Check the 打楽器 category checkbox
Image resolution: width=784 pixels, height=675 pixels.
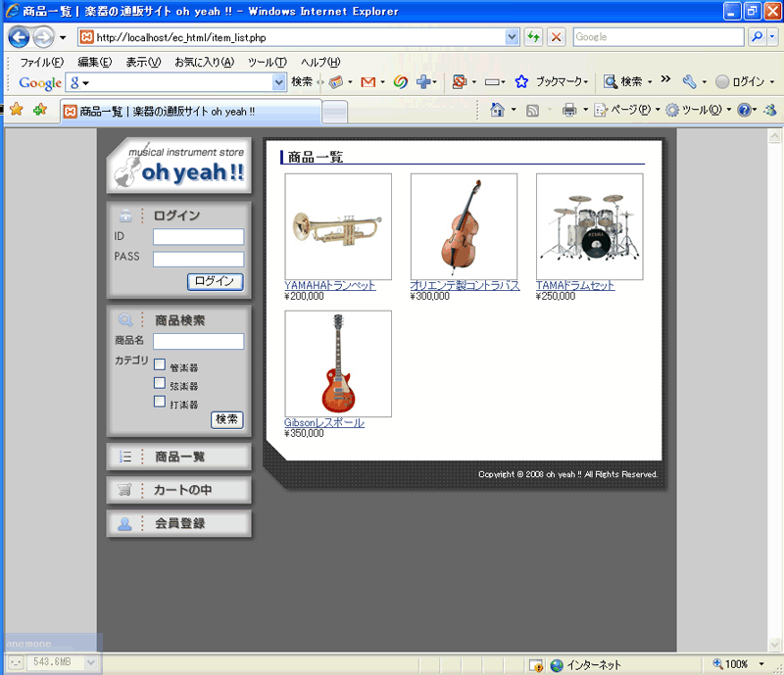tap(160, 402)
